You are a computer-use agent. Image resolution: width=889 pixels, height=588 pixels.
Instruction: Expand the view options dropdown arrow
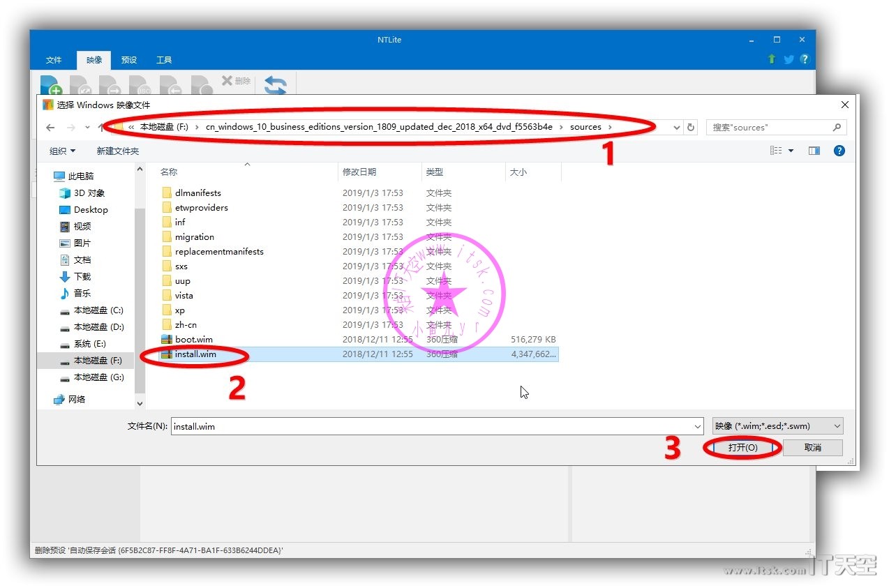click(x=791, y=151)
